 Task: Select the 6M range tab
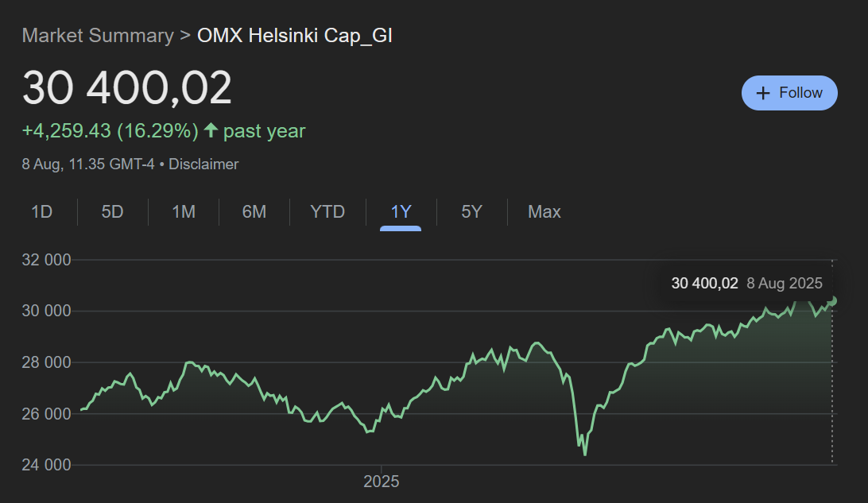click(x=254, y=212)
